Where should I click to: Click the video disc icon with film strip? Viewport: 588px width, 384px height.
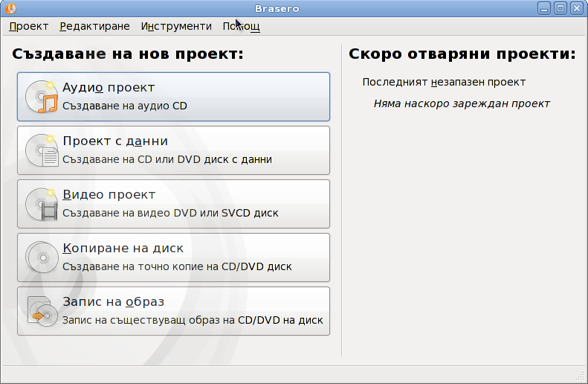click(x=41, y=204)
